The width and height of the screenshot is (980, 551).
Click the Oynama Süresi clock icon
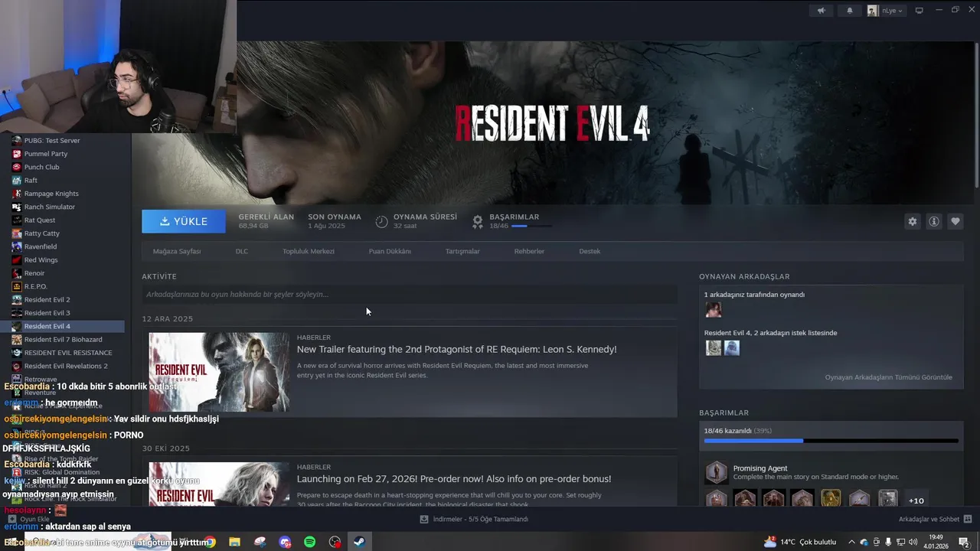[381, 221]
